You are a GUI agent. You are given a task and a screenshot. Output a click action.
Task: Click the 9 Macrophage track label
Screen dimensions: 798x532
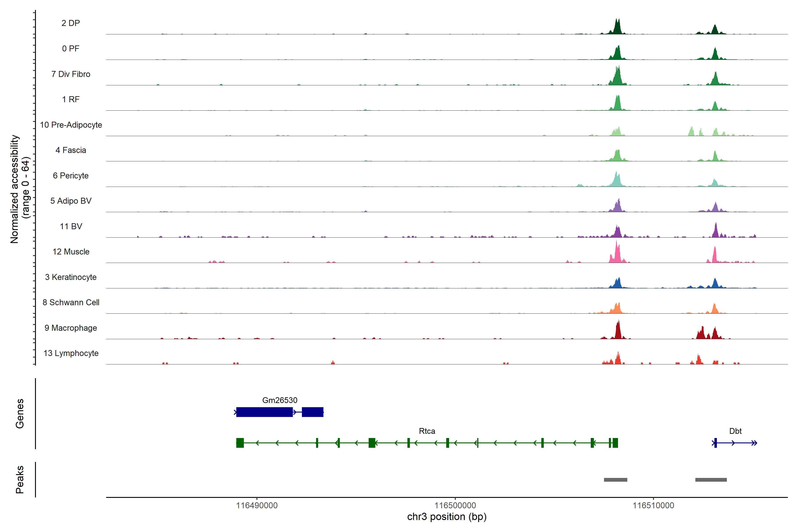click(70, 328)
